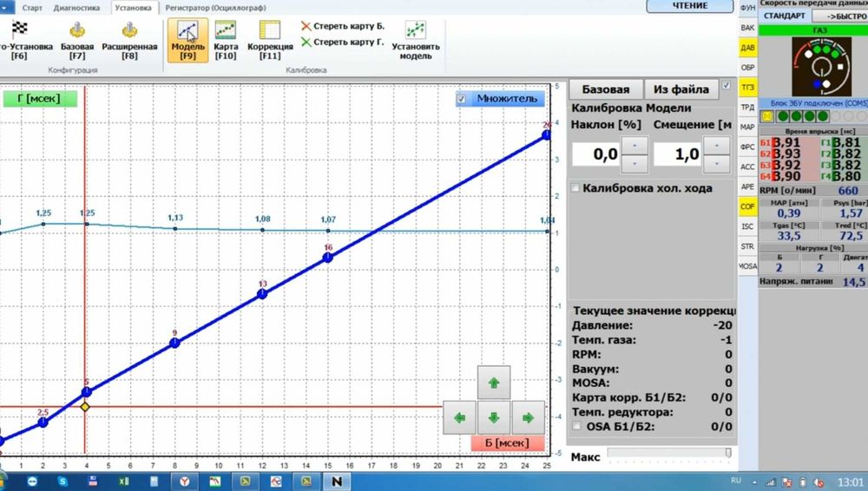Click the Б [мсек] axis label
The width and height of the screenshot is (868, 491).
click(507, 442)
